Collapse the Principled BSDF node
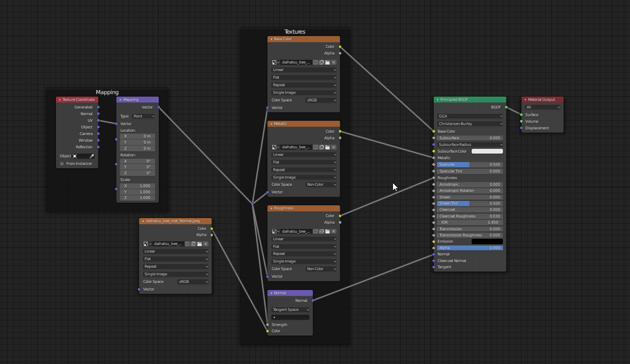This screenshot has height=364, width=630. point(438,100)
